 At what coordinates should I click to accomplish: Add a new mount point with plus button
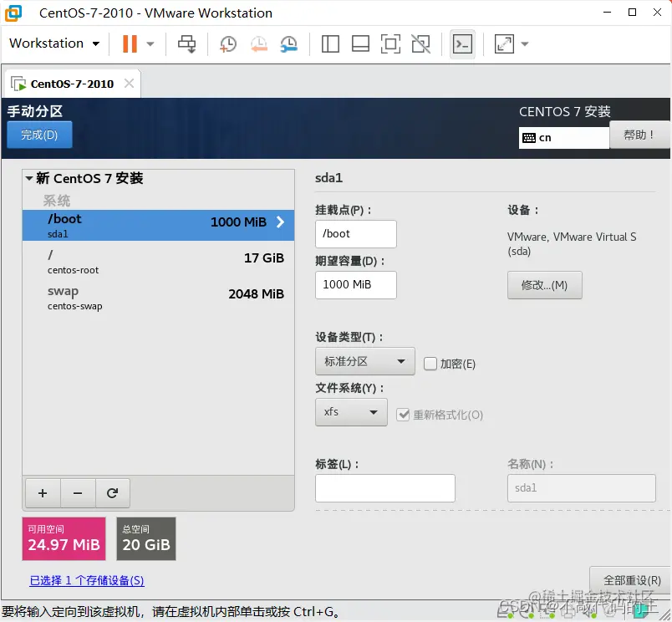click(43, 493)
